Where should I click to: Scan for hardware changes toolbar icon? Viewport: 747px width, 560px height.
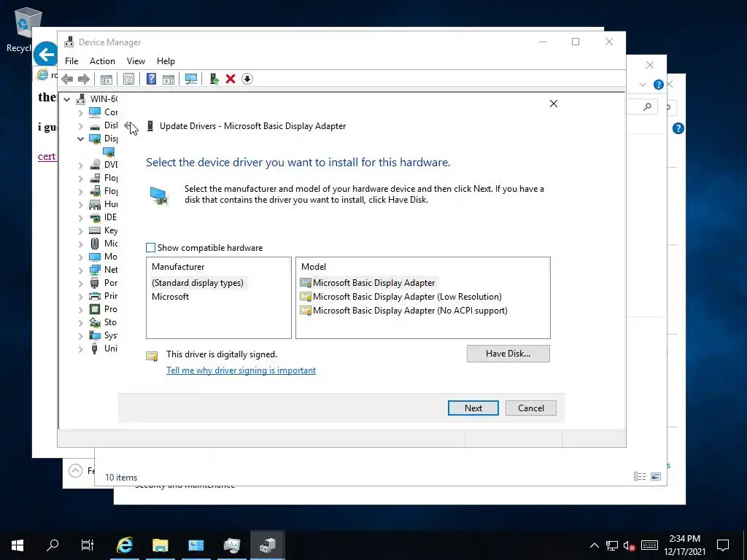pyautogui.click(x=191, y=79)
